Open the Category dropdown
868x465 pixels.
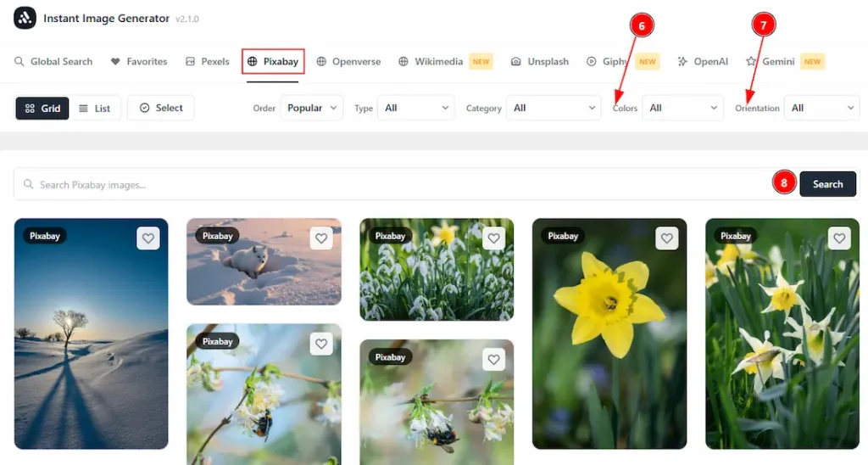click(554, 108)
